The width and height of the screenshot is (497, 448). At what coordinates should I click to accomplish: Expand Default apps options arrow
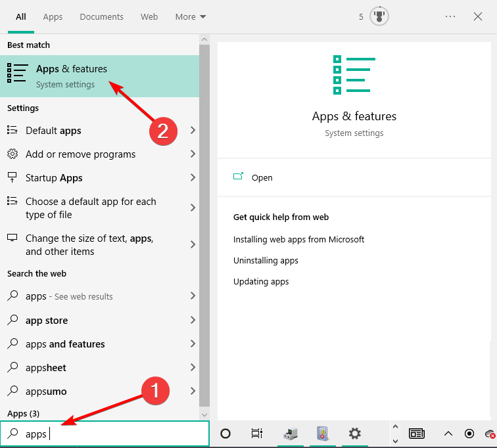click(193, 130)
